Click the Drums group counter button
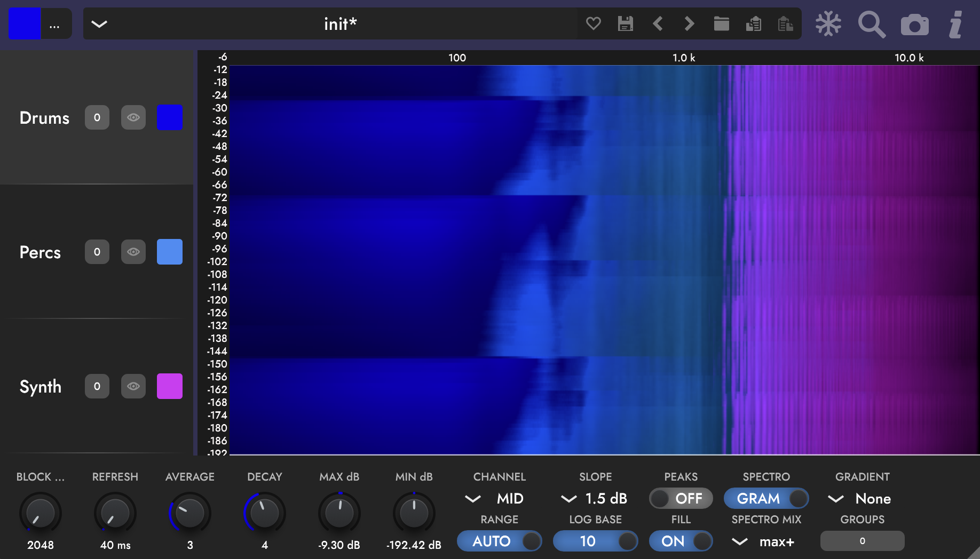This screenshot has width=980, height=559. coord(97,117)
